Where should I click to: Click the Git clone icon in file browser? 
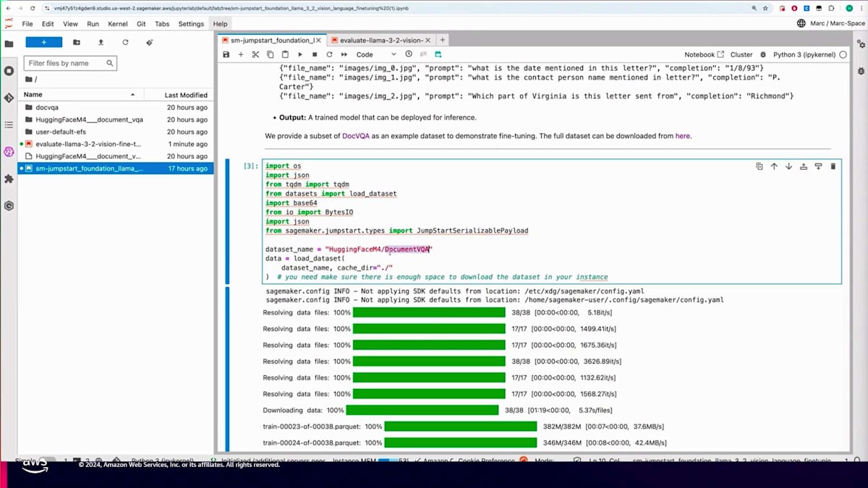click(x=150, y=43)
